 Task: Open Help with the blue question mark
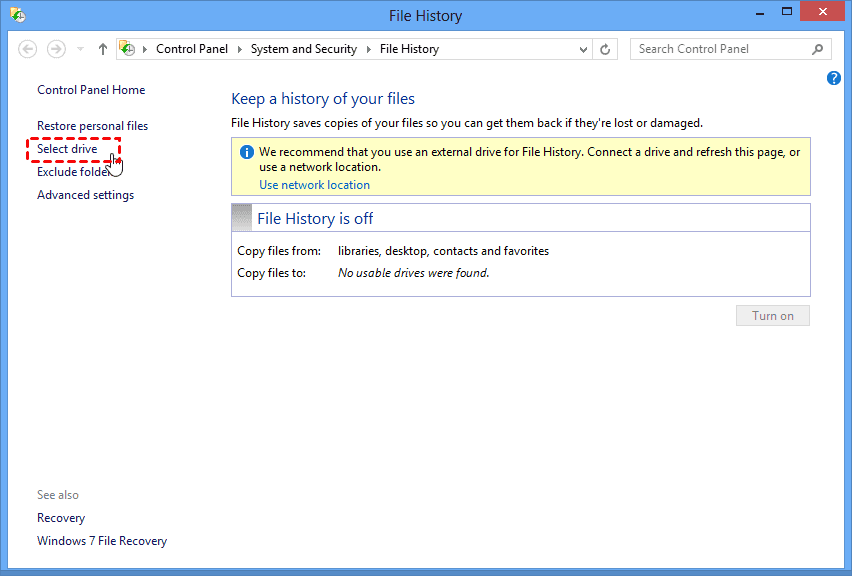[834, 78]
